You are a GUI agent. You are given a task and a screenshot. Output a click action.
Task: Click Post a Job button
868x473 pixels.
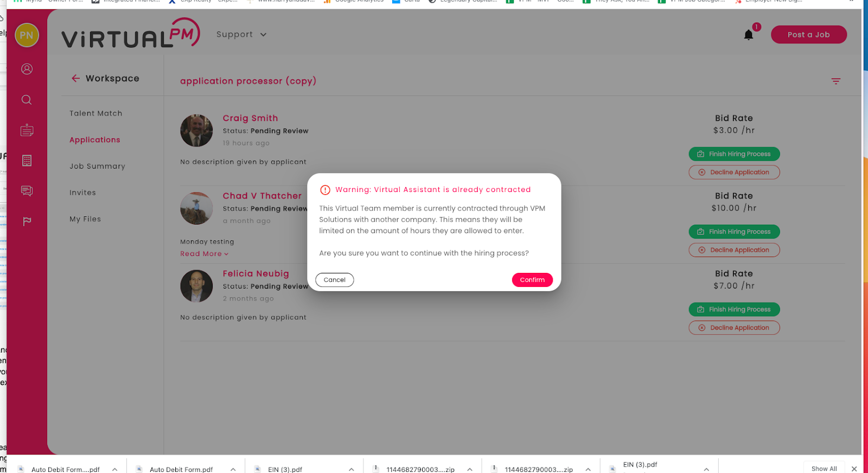[x=808, y=35]
